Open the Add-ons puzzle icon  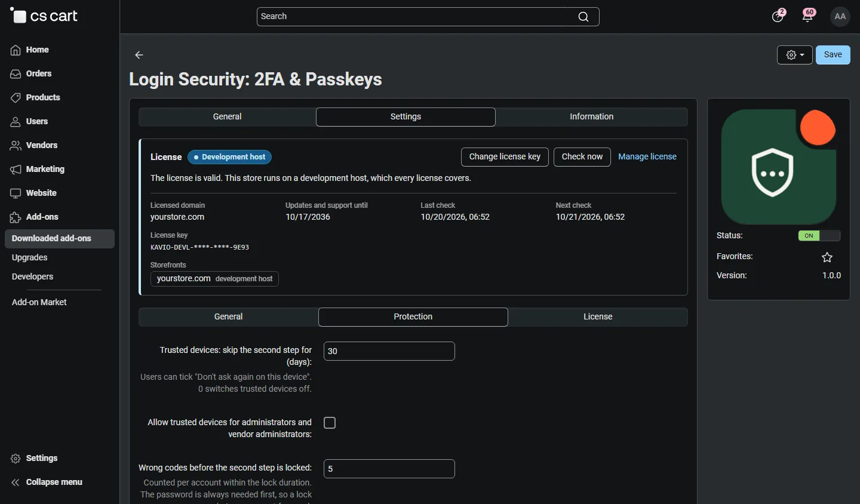(x=16, y=217)
